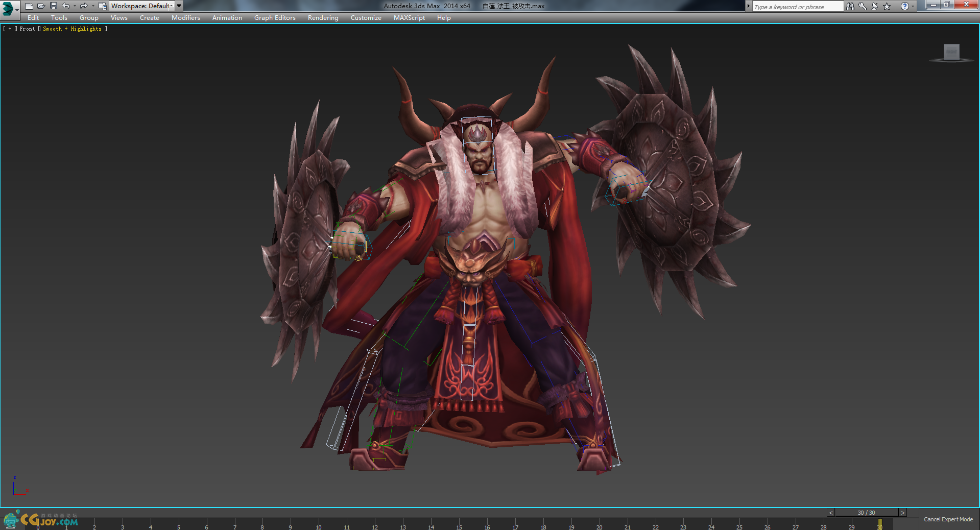Open Subscription Center key icon
The width and height of the screenshot is (980, 530).
862,6
